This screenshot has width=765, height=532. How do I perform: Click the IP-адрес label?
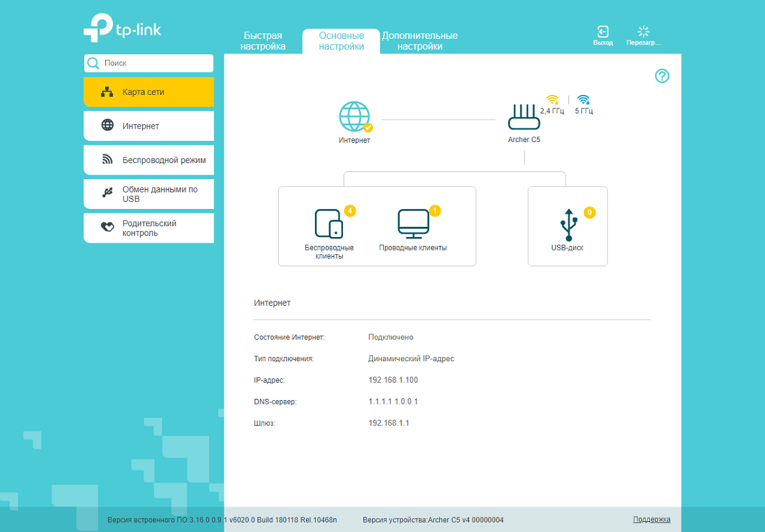coord(269,380)
